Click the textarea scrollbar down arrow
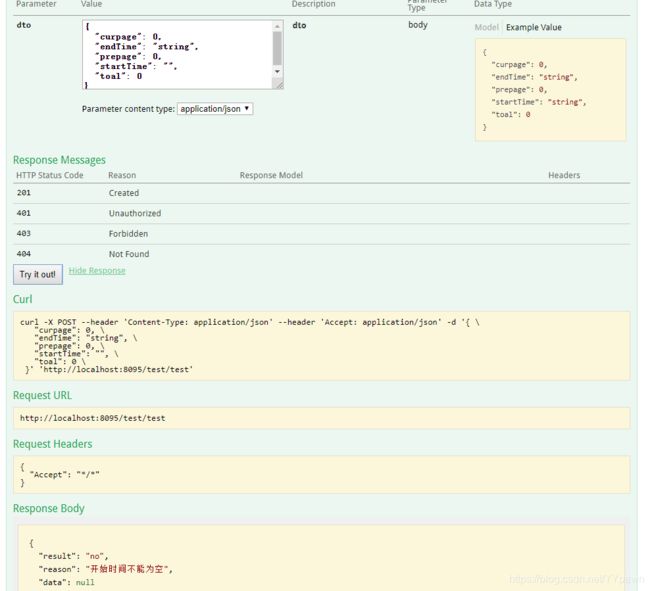Image resolution: width=650 pixels, height=591 pixels. pos(277,72)
